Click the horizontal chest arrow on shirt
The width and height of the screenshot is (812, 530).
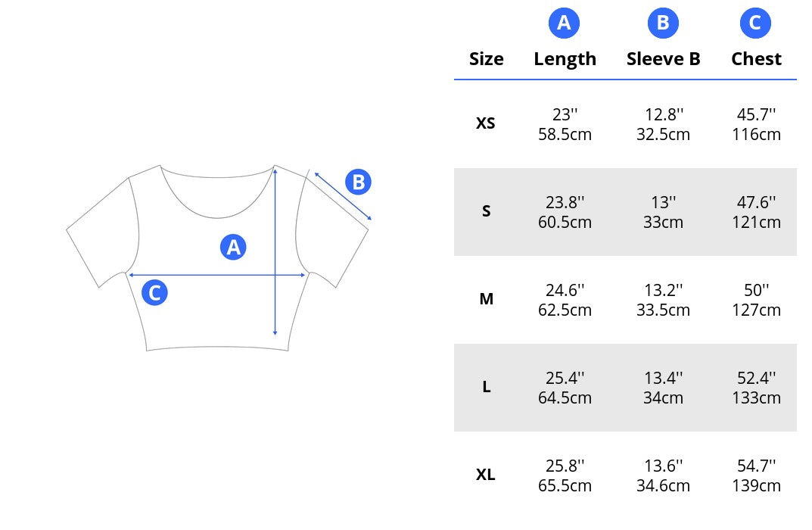pyautogui.click(x=217, y=275)
